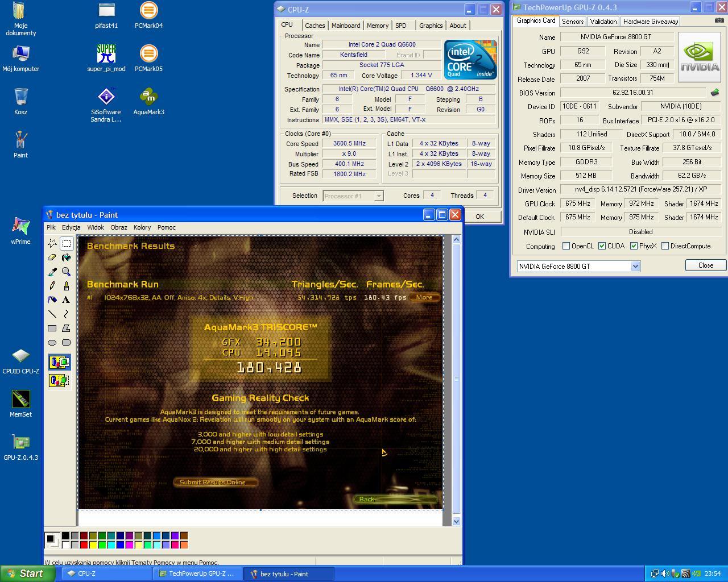Open the Kolory menu in Paint
The height and width of the screenshot is (582, 728).
[142, 227]
